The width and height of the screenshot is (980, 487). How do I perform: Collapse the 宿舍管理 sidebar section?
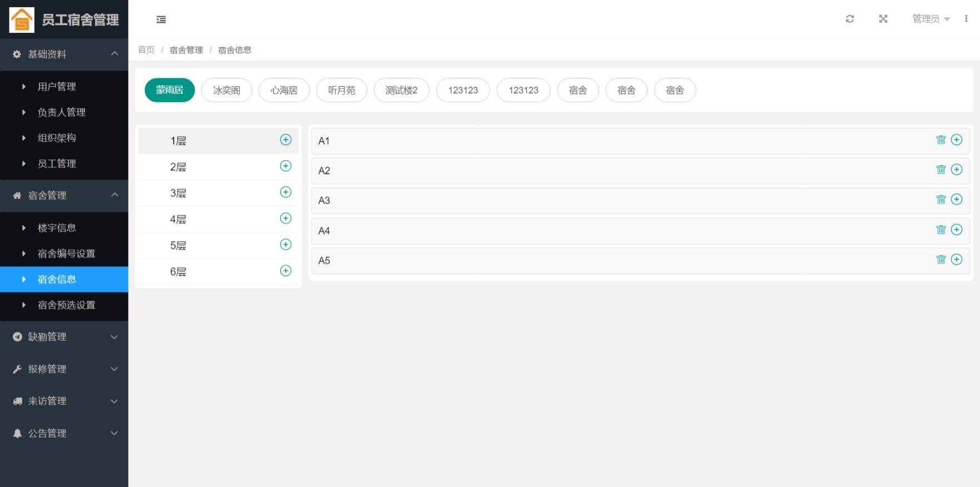tap(64, 196)
